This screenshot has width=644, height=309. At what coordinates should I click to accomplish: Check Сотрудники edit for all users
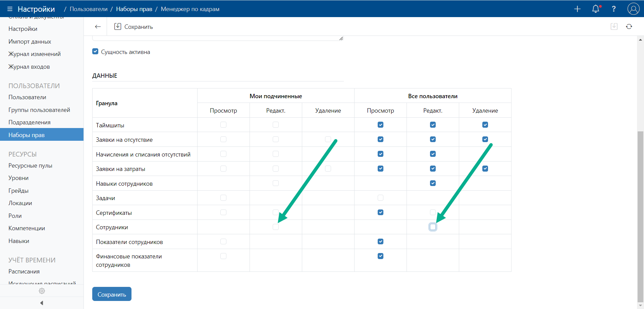[x=433, y=227]
